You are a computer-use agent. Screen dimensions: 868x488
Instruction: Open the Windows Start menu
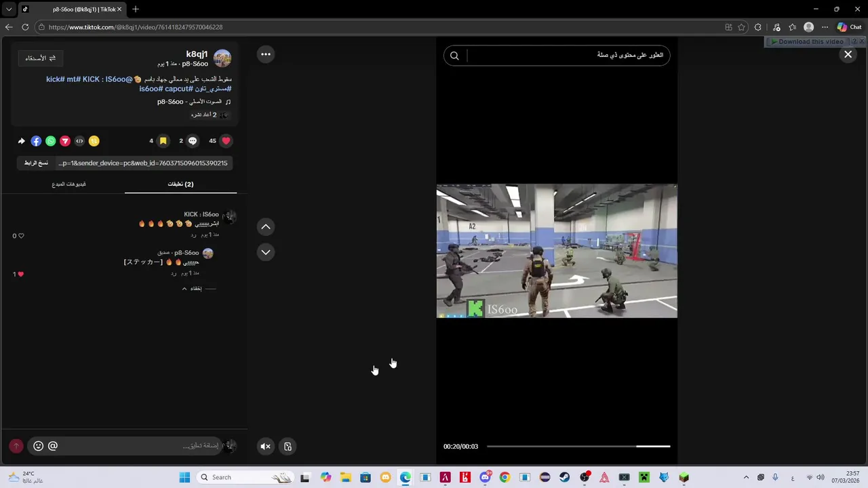(x=184, y=477)
